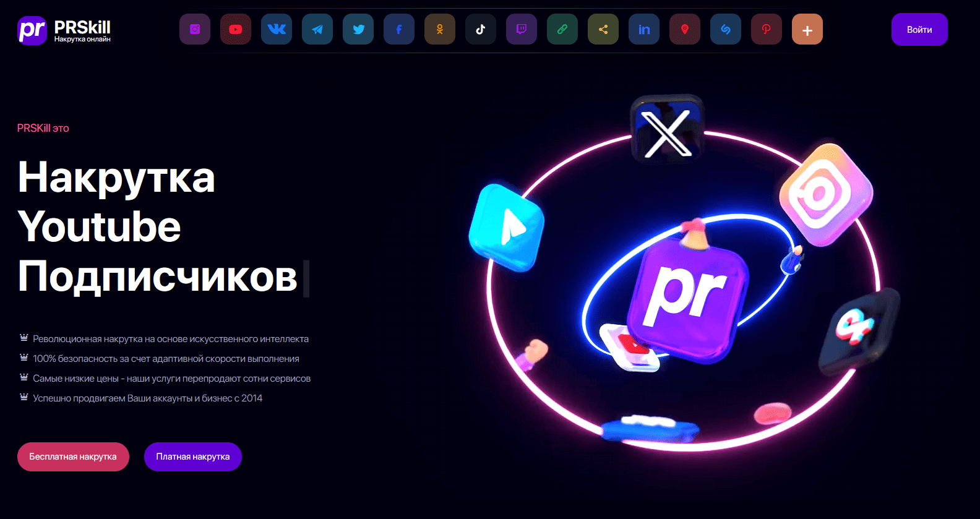Open the LinkedIn services icon
This screenshot has width=980, height=519.
tap(644, 29)
